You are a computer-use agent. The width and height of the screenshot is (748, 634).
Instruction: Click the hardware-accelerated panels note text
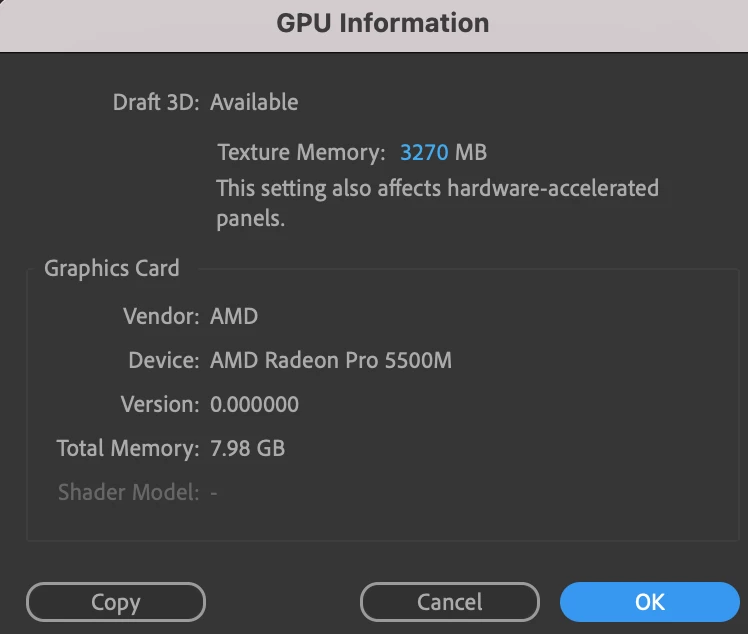tap(437, 203)
